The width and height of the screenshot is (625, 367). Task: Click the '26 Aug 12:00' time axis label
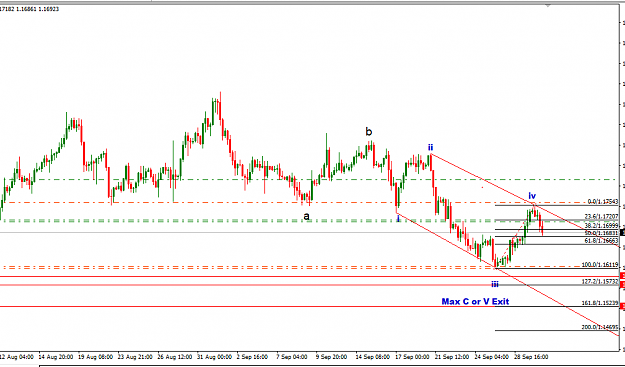tap(175, 357)
